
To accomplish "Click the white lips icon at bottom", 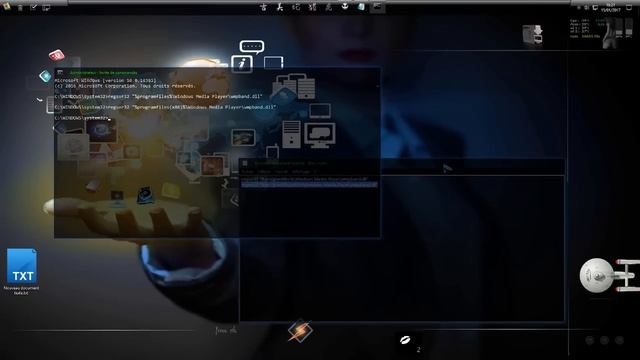I will (x=405, y=340).
